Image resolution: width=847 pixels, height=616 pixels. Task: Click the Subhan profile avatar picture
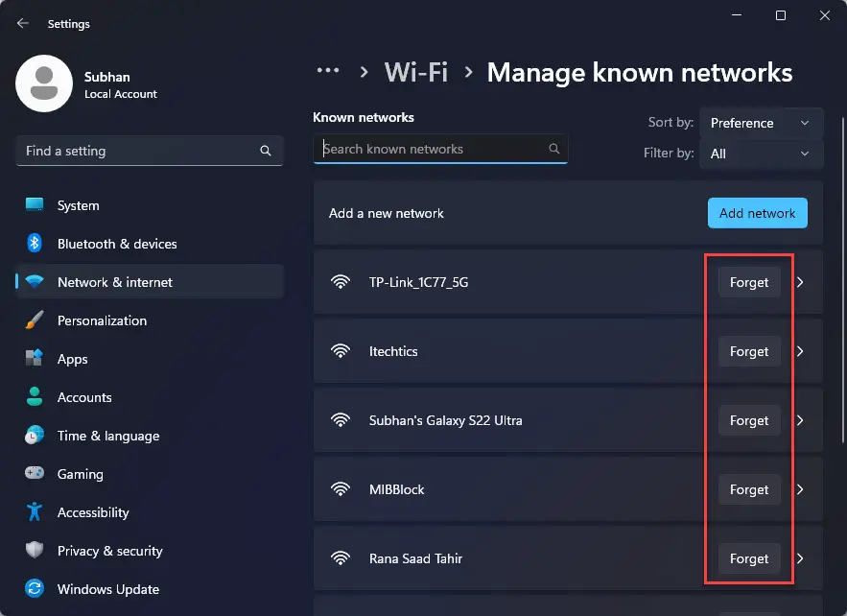tap(44, 83)
